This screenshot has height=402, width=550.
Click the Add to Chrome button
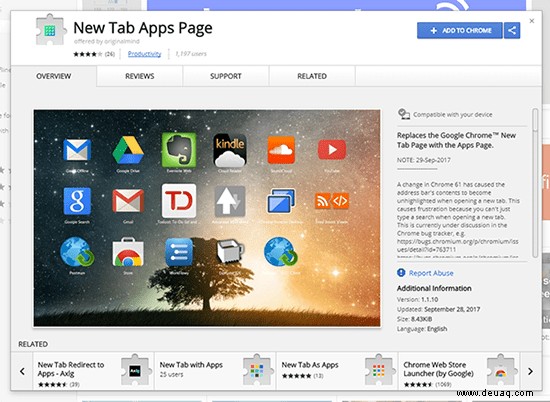coord(460,31)
